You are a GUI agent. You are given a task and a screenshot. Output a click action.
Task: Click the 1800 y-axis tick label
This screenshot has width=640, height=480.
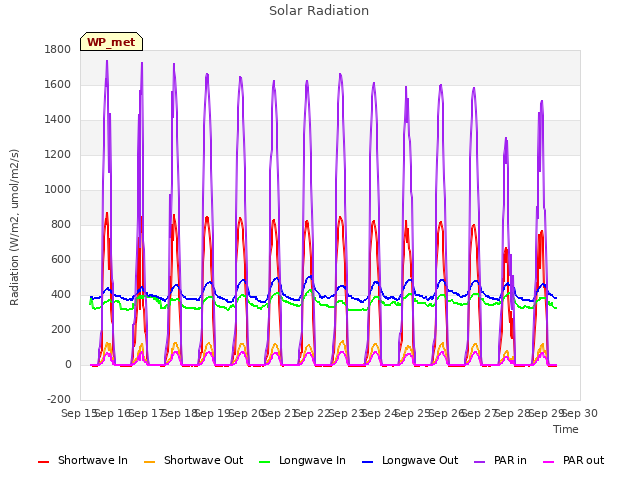[x=58, y=49]
